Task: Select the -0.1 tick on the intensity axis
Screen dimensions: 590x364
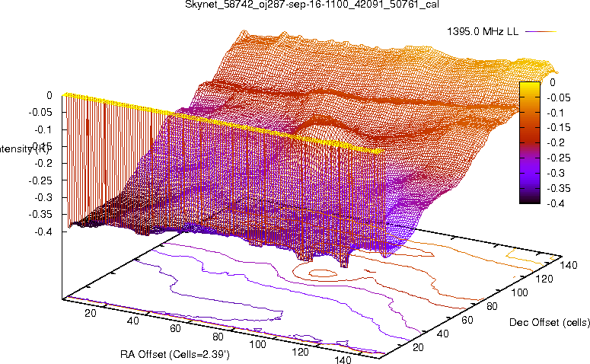Action: (x=43, y=129)
